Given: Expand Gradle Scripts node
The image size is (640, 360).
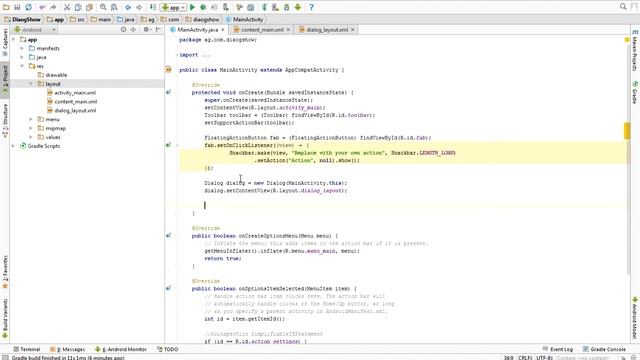Looking at the screenshot, I should (13, 146).
